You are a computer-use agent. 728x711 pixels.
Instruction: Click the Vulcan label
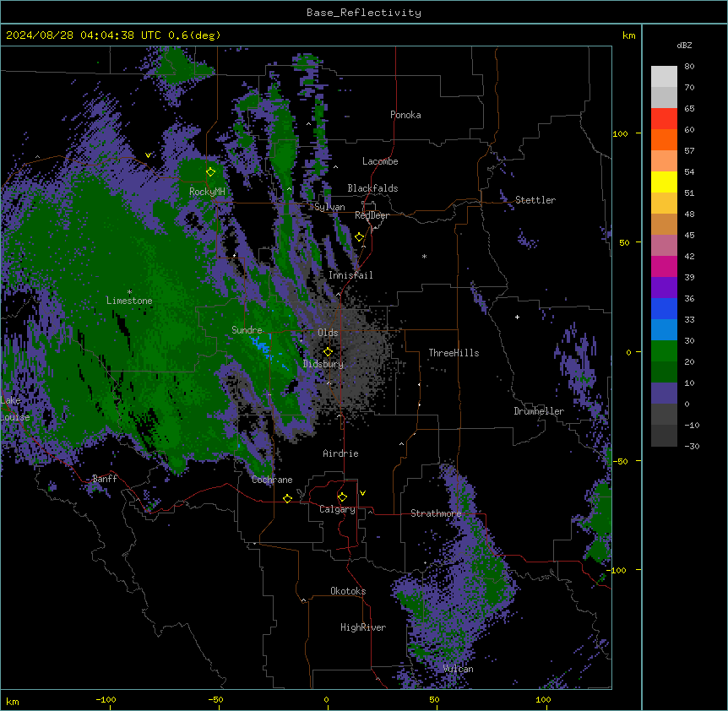[459, 669]
